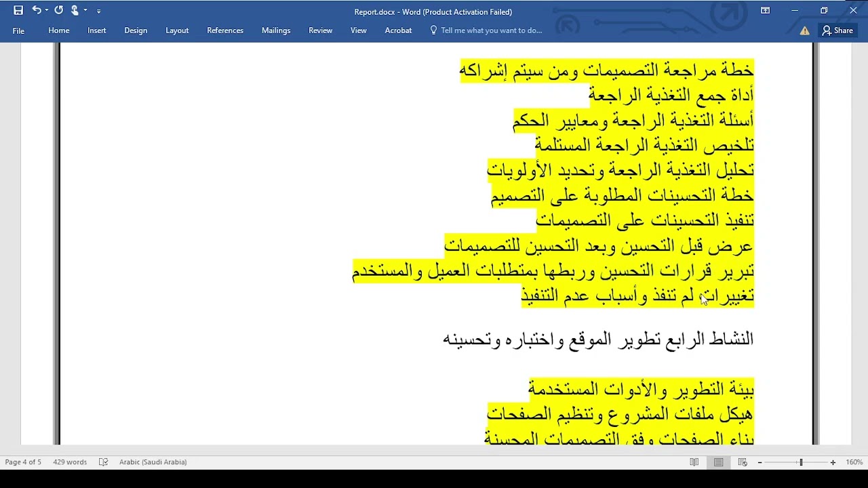The height and width of the screenshot is (488, 868).
Task: Click the Undo icon
Action: pos(37,11)
